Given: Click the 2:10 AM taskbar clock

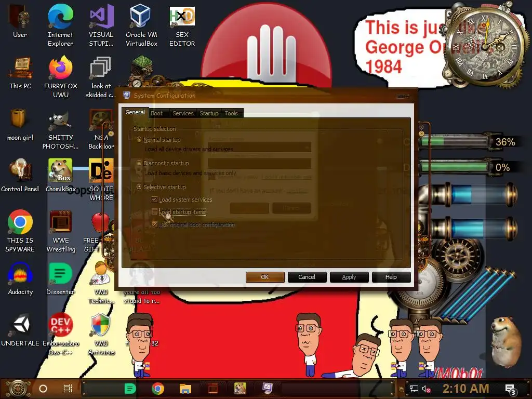Looking at the screenshot, I should point(465,389).
